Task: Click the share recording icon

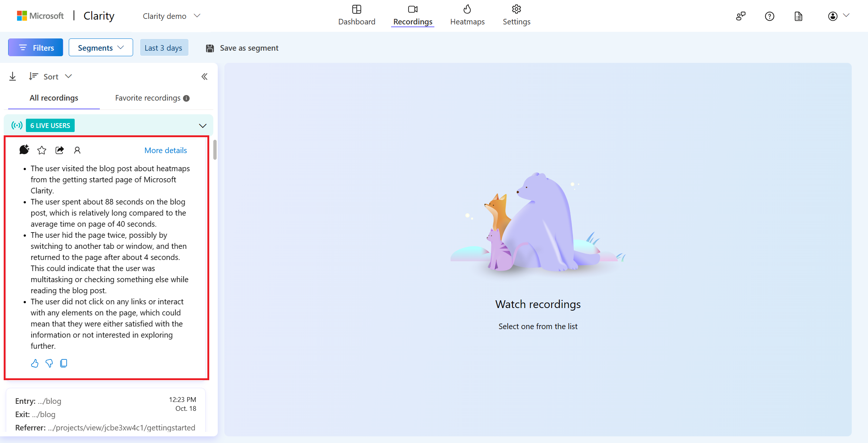Action: 60,150
